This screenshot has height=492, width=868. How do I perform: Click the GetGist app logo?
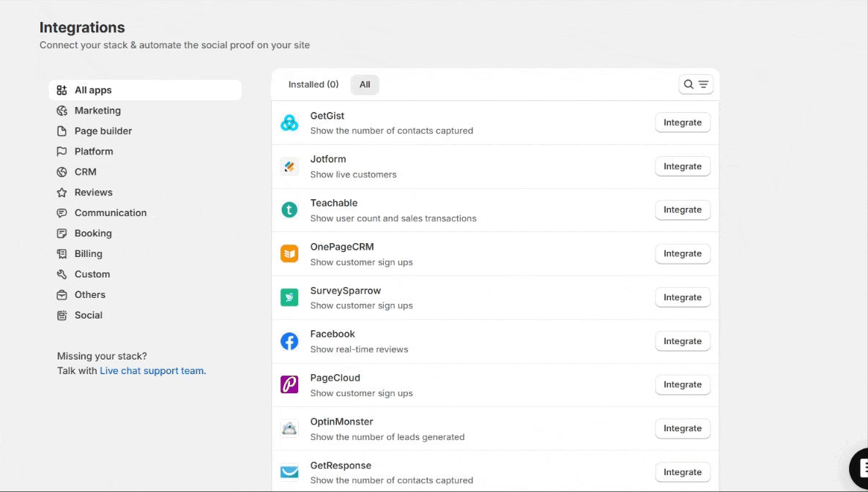(289, 123)
